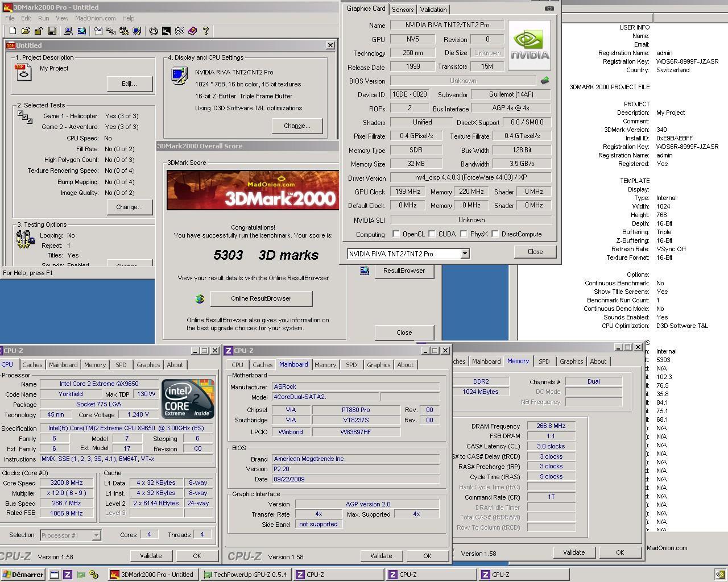Click the Close button in GPU-Z
Viewport: 728px width, 582px height.
pos(535,252)
